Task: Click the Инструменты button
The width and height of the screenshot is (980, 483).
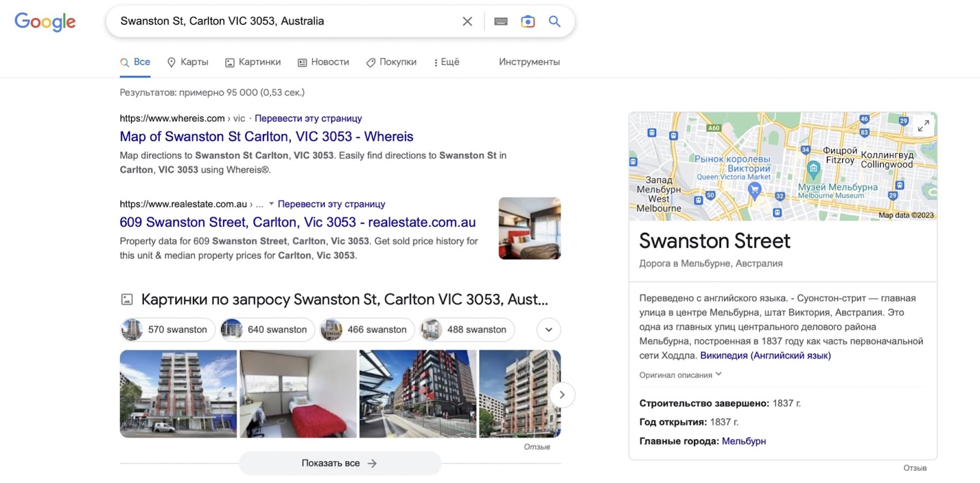Action: tap(529, 62)
